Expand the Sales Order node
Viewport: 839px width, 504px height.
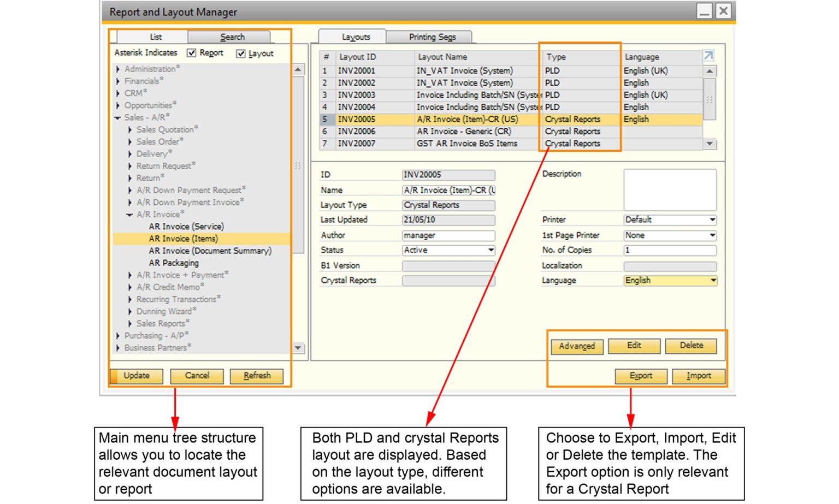[130, 142]
